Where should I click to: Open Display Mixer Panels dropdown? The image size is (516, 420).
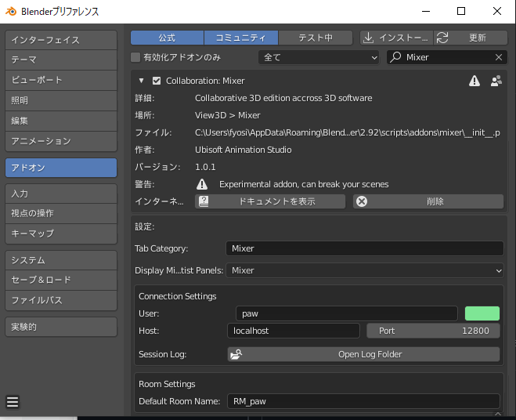coord(365,270)
